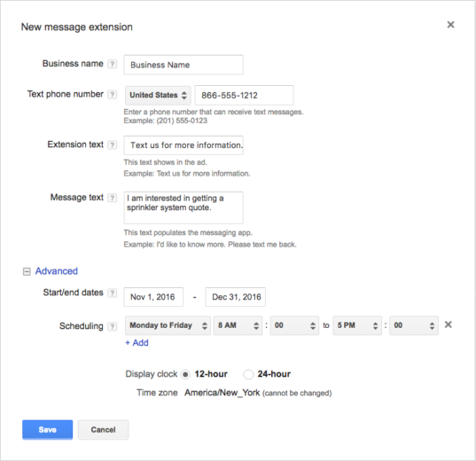Open the start date field Nov 1, 2016

[153, 297]
